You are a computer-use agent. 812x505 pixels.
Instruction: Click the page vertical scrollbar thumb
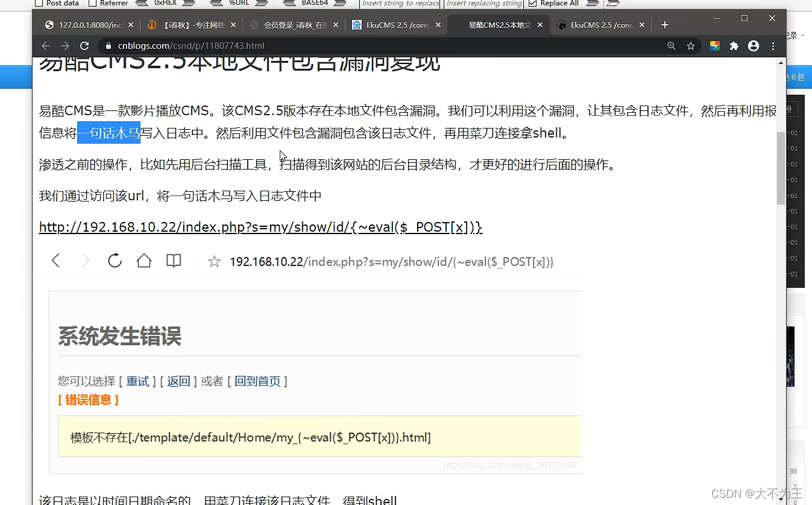pyautogui.click(x=781, y=168)
